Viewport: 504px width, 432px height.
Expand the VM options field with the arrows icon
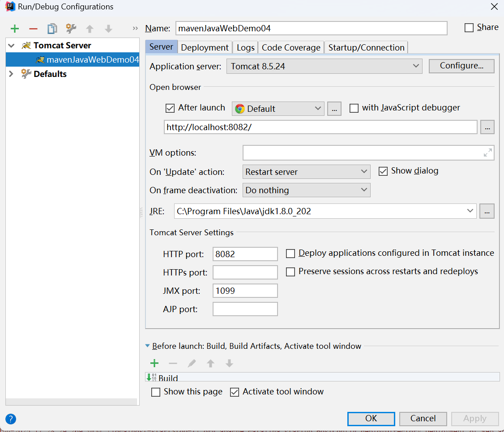pos(488,152)
